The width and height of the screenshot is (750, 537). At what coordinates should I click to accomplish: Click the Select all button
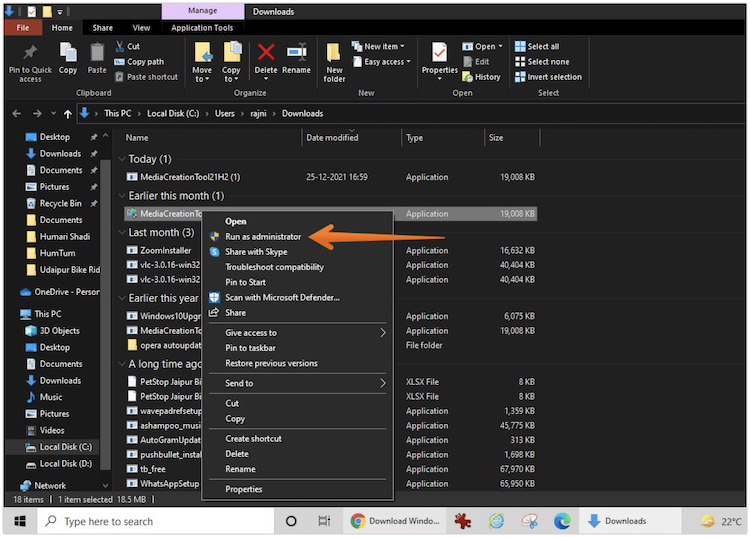pyautogui.click(x=542, y=47)
